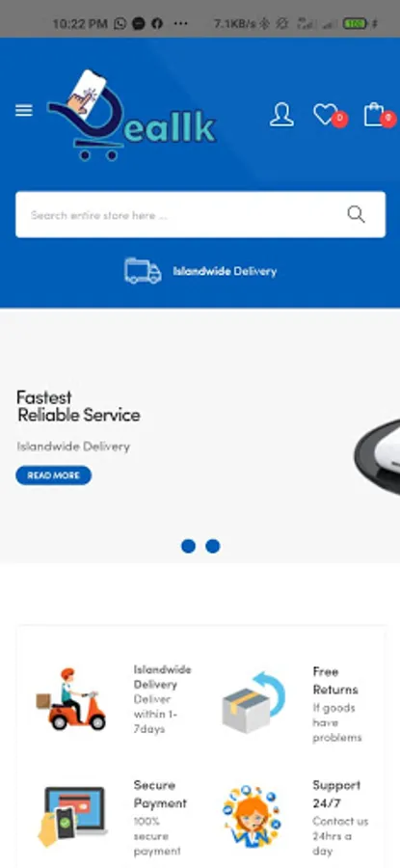Viewport: 400px width, 868px height.
Task: Tap the Free Returns box icon
Action: (253, 702)
